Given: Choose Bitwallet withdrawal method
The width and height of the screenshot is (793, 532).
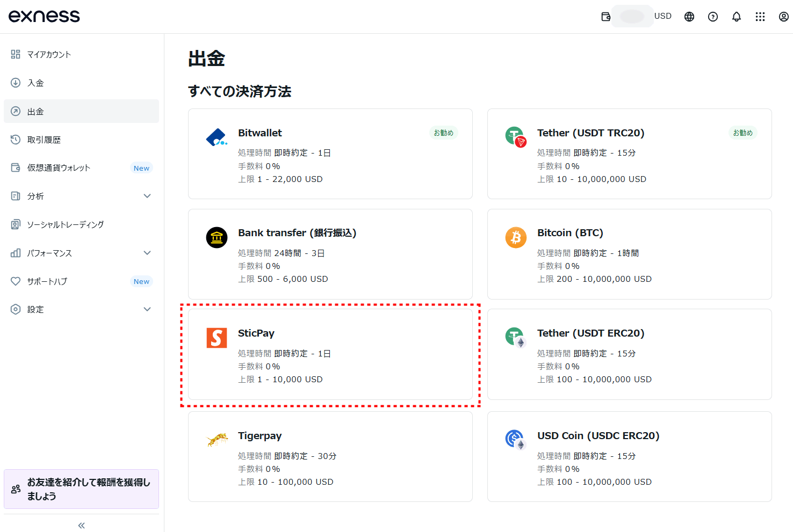Looking at the screenshot, I should 330,154.
